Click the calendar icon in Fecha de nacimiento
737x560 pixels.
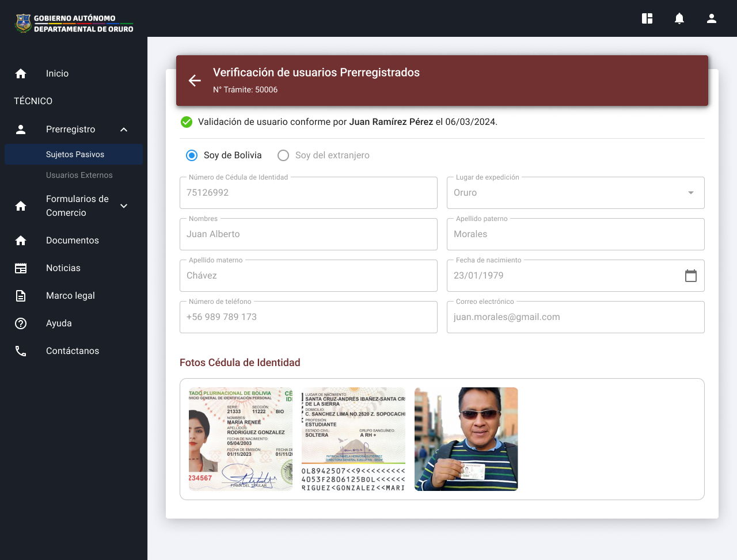pos(690,276)
